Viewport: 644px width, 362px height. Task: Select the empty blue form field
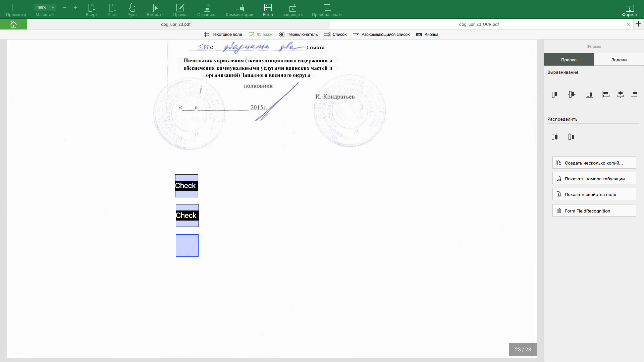[187, 246]
